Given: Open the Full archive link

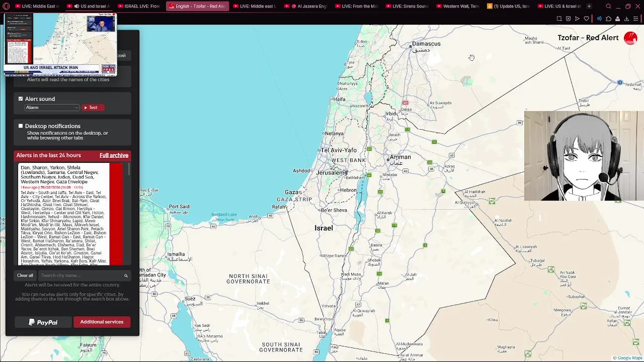Looking at the screenshot, I should coord(114,155).
